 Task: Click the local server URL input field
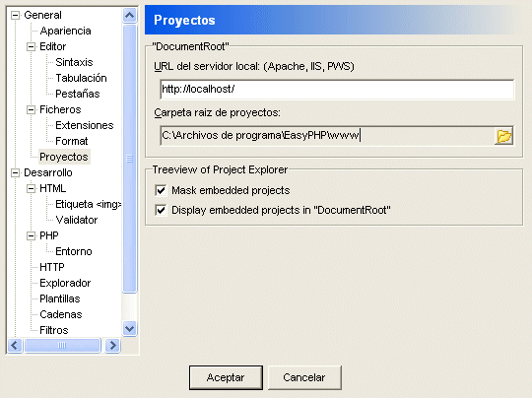tap(337, 90)
